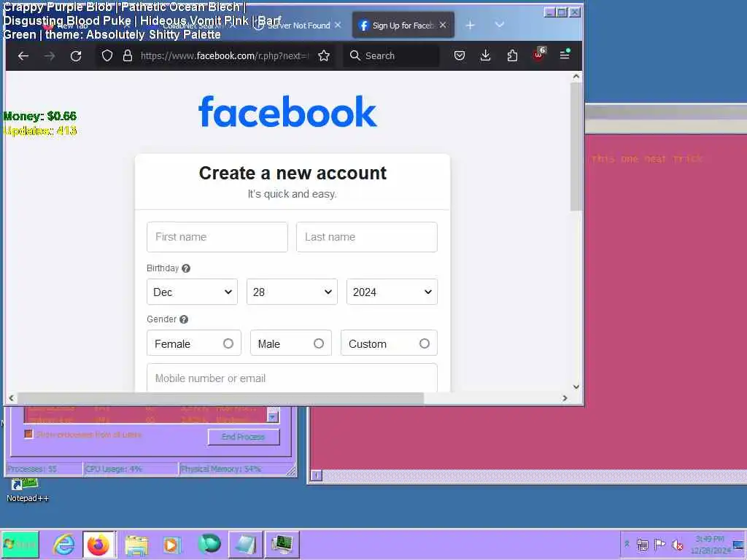747x560 pixels.
Task: Open Action Center flag tray icon
Action: 659,544
